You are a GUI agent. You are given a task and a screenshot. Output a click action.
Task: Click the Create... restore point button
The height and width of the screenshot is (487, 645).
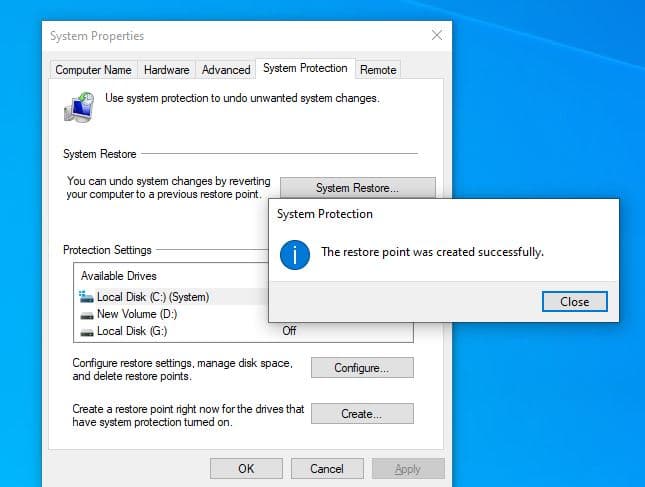click(361, 414)
